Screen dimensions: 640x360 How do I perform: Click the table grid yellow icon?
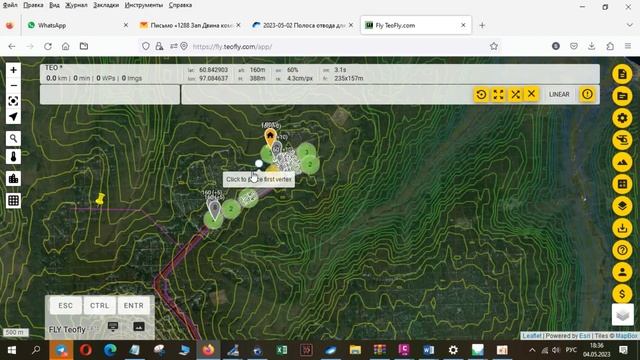pos(622,184)
